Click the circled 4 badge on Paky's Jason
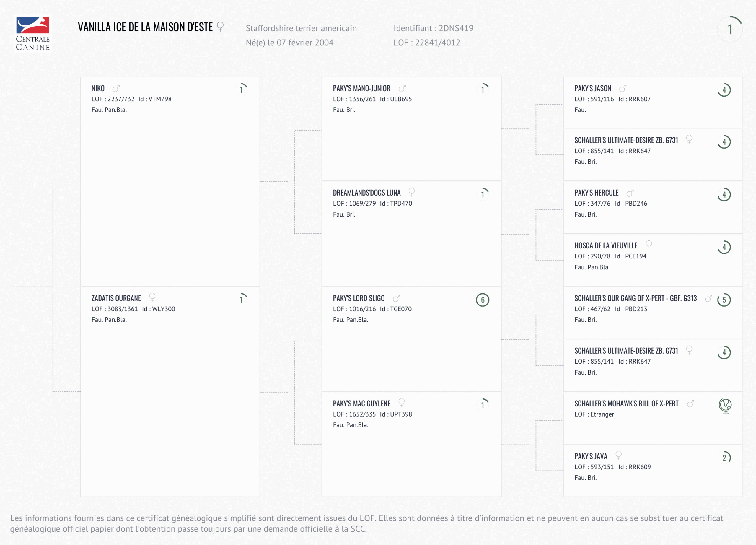756x545 pixels. 724,90
